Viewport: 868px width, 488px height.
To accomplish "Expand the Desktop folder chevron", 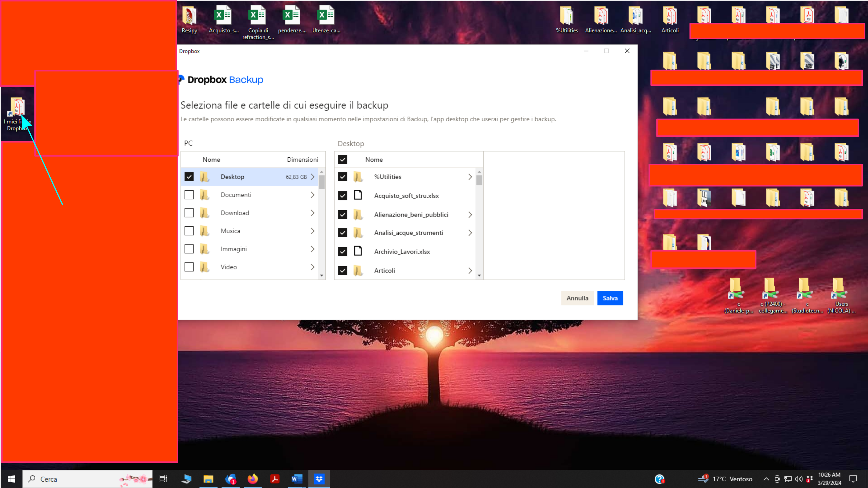I will click(313, 177).
